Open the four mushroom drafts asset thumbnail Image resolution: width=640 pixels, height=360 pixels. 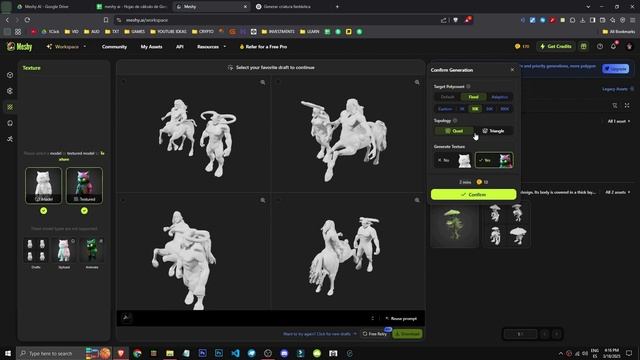pos(507,224)
